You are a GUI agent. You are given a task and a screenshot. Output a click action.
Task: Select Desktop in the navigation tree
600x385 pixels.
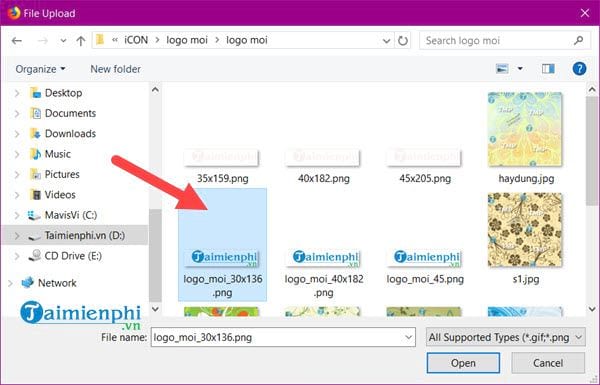63,93
